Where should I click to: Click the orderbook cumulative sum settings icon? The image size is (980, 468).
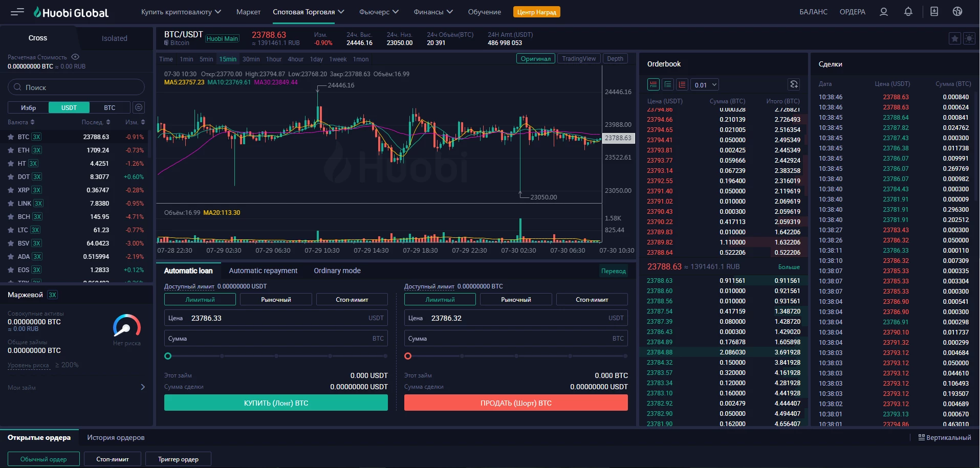pos(794,85)
